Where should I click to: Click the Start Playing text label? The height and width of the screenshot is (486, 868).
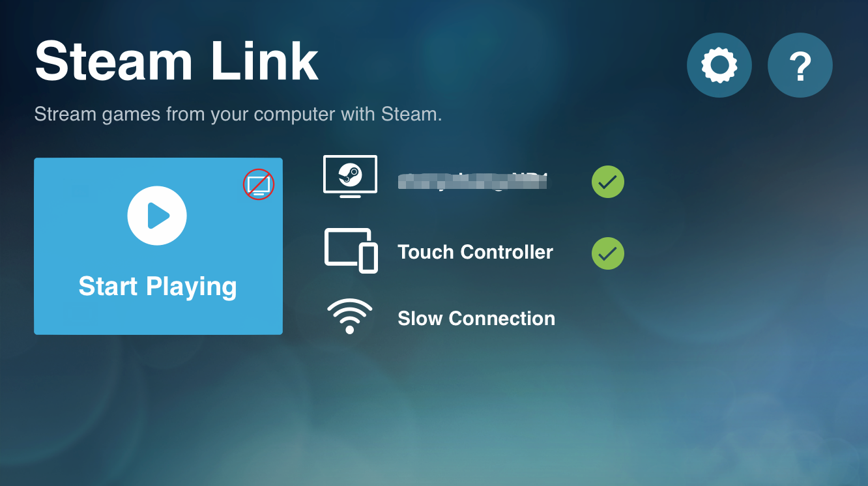pyautogui.click(x=158, y=287)
